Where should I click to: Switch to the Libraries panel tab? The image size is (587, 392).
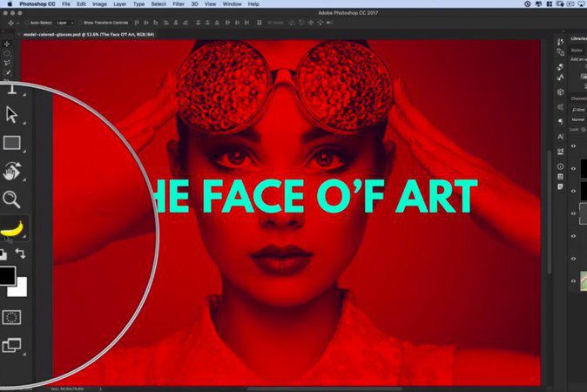(x=578, y=38)
